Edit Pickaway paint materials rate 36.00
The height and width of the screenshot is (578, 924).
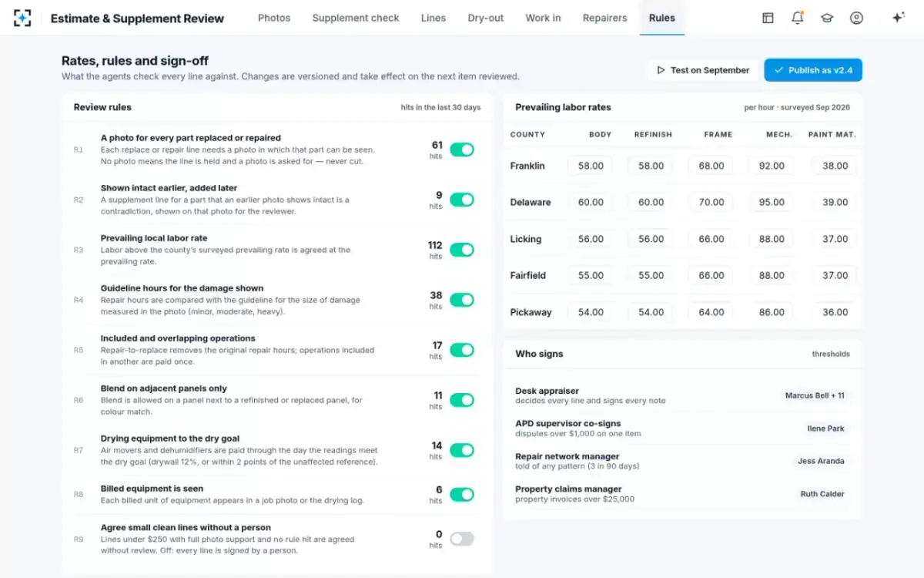point(835,312)
